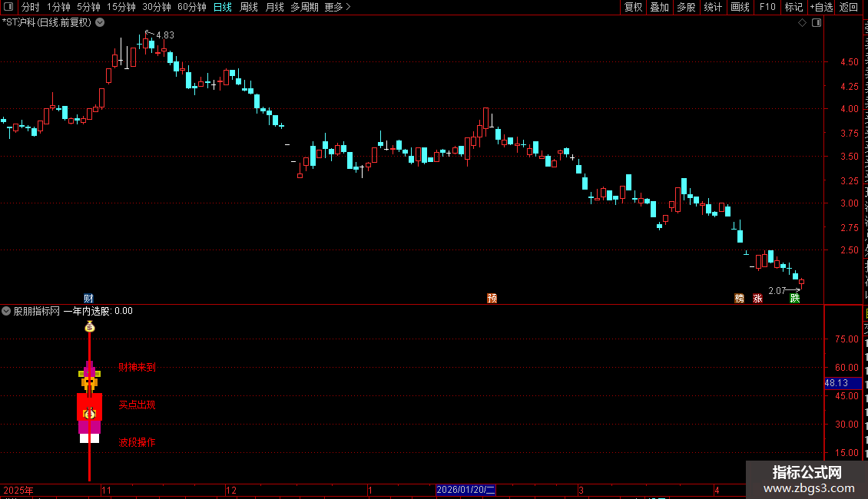Click the 3.00 price axis label
The height and width of the screenshot is (499, 868).
pyautogui.click(x=850, y=203)
